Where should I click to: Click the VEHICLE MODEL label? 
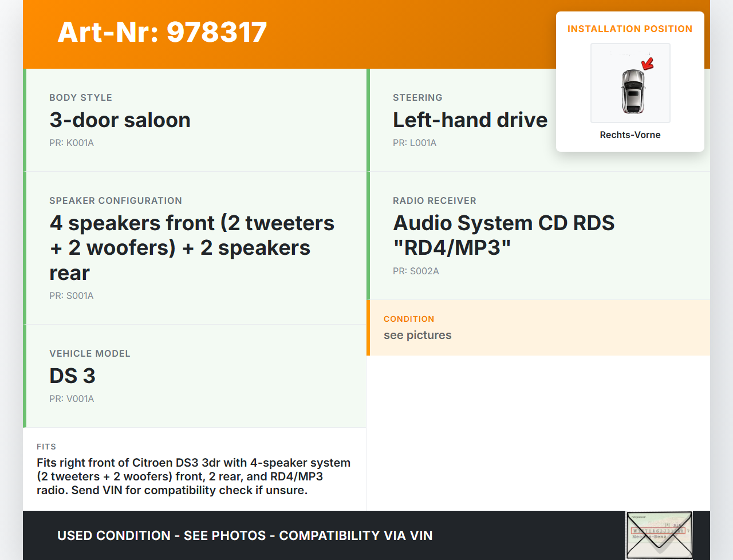90,354
